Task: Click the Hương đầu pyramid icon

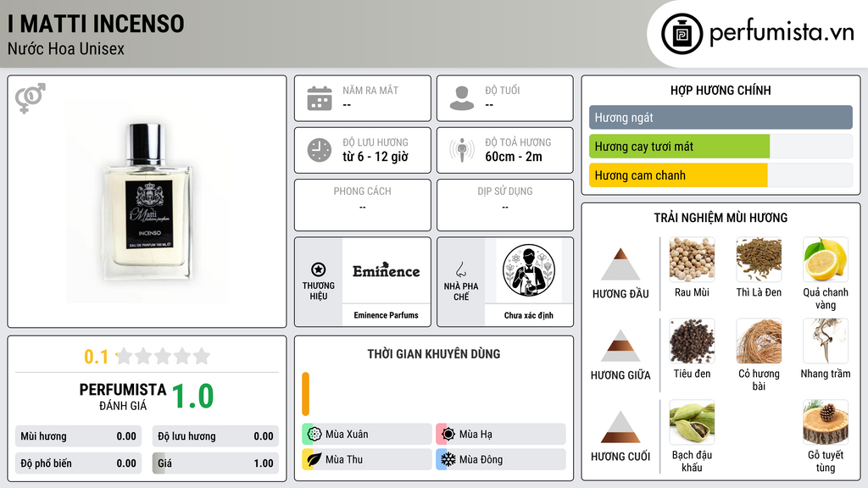Action: click(620, 264)
